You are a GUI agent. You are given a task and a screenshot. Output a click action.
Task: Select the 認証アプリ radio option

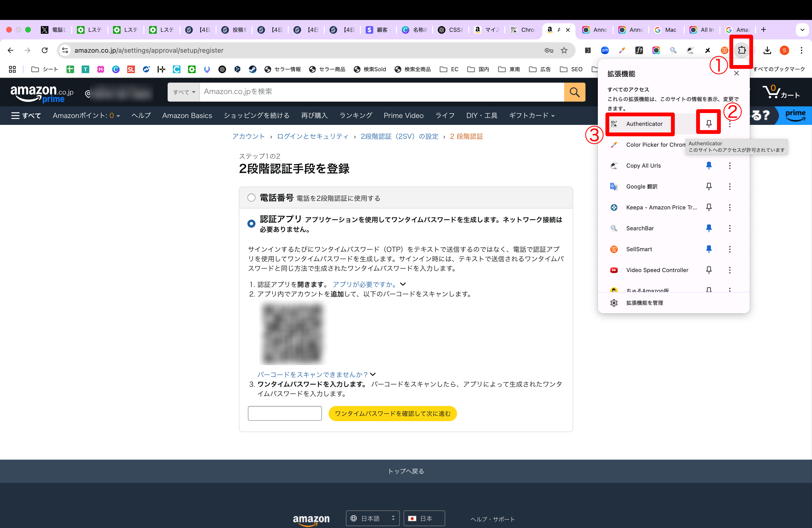(x=251, y=224)
